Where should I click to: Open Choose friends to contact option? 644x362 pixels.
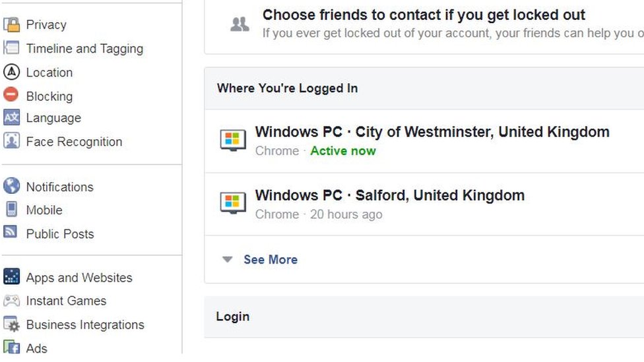[x=424, y=15]
